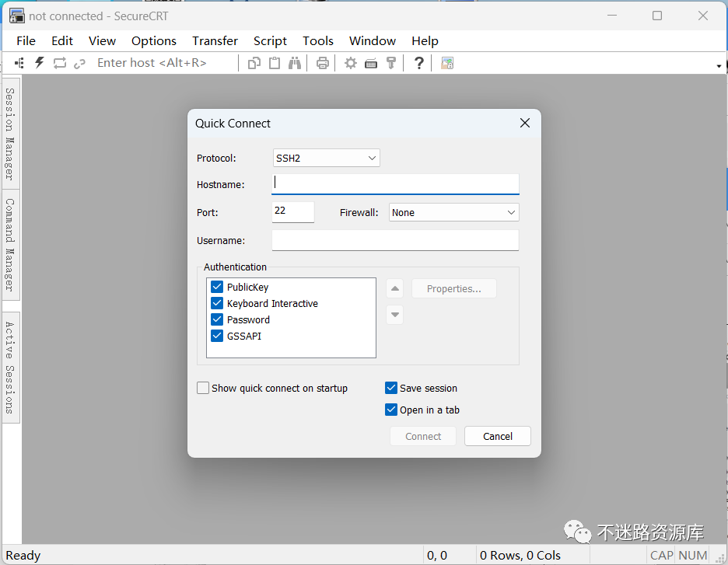Image resolution: width=728 pixels, height=565 pixels.
Task: Click the toolbar overflow arrow at far right
Action: [719, 66]
